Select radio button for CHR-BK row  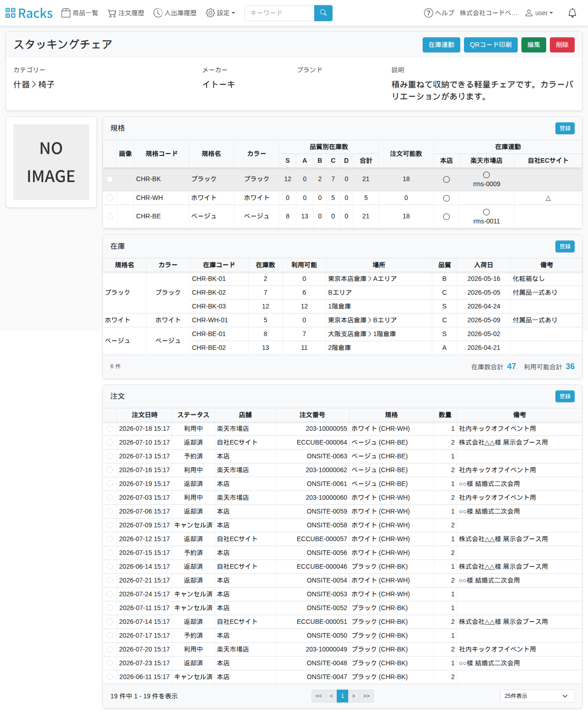click(x=110, y=179)
